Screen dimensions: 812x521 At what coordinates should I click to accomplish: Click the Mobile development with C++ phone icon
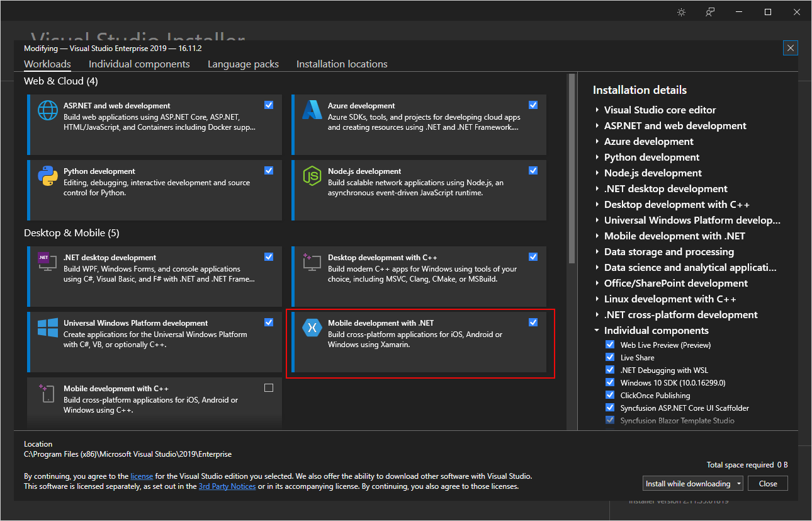(x=48, y=393)
